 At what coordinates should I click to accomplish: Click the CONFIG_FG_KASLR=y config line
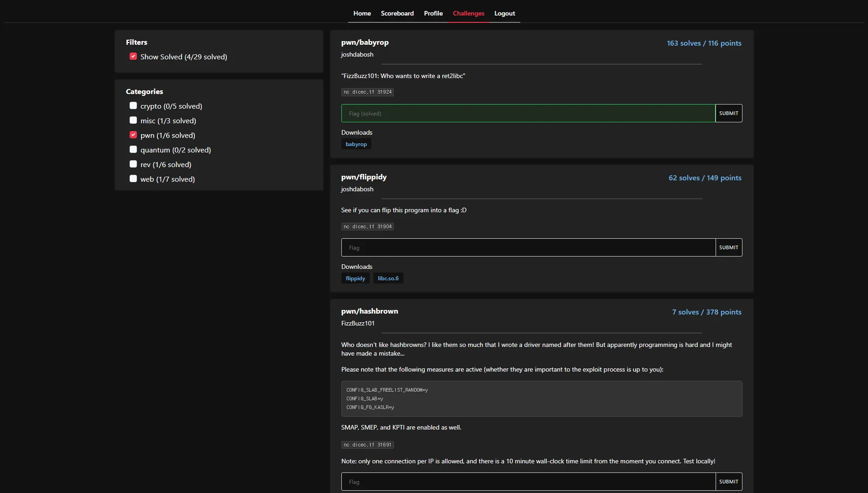(370, 407)
